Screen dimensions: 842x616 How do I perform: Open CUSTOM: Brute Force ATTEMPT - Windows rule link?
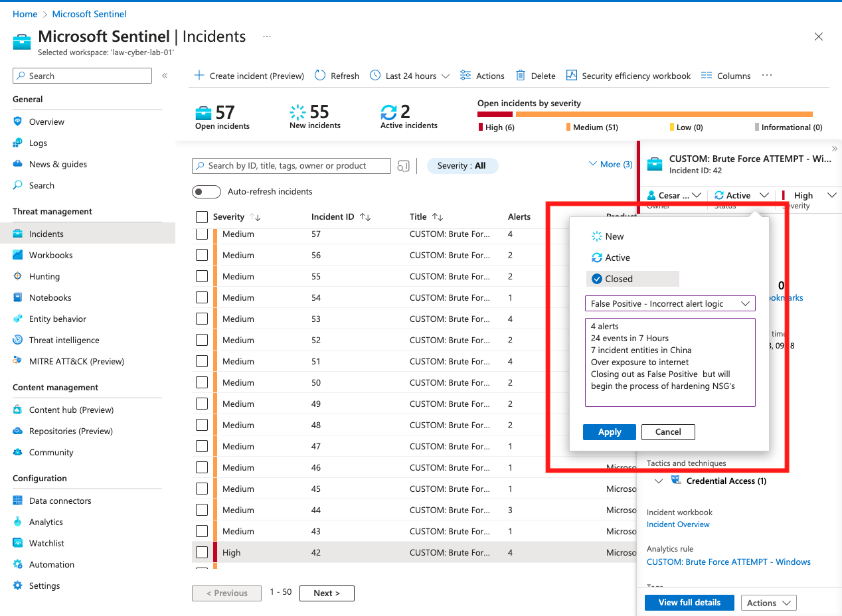pos(728,562)
